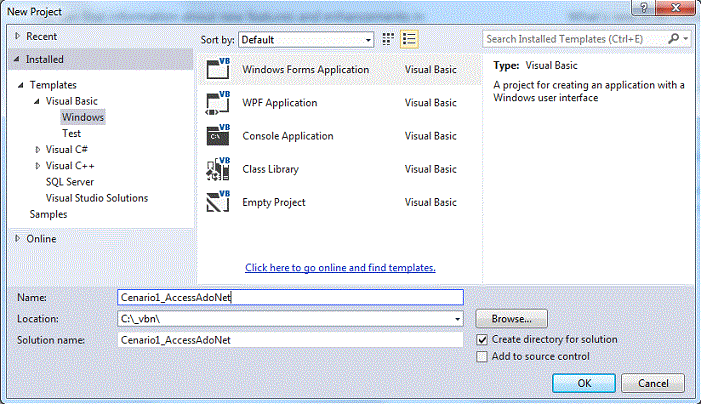The image size is (701, 404).
Task: Select 'Windows Forms Application' template name
Action: (306, 70)
